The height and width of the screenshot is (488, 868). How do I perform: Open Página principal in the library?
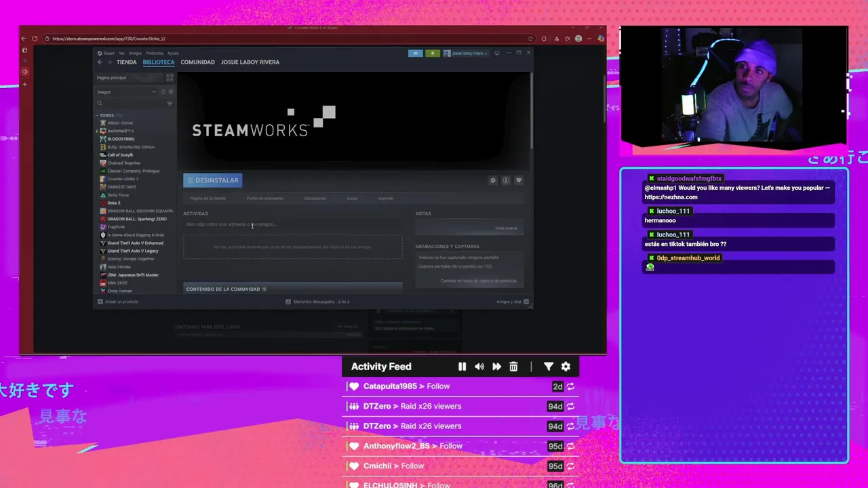[130, 78]
